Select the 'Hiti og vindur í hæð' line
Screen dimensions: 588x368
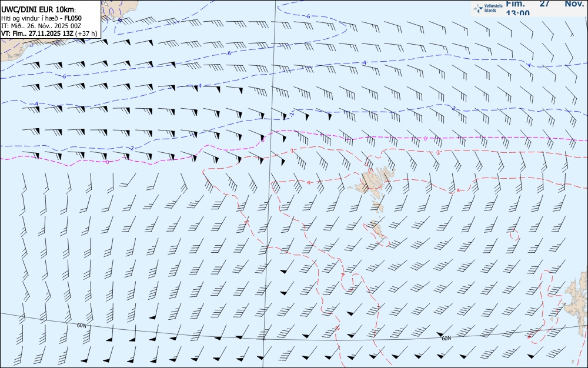(30, 18)
